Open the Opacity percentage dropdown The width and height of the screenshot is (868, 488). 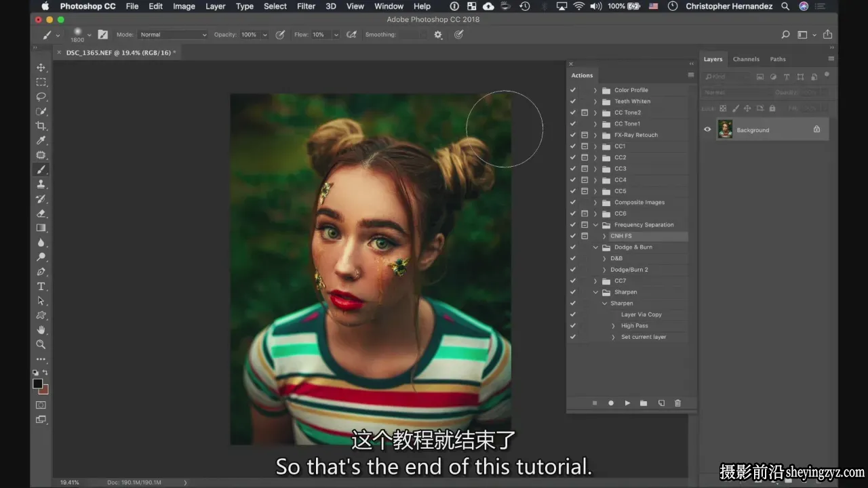coord(264,35)
